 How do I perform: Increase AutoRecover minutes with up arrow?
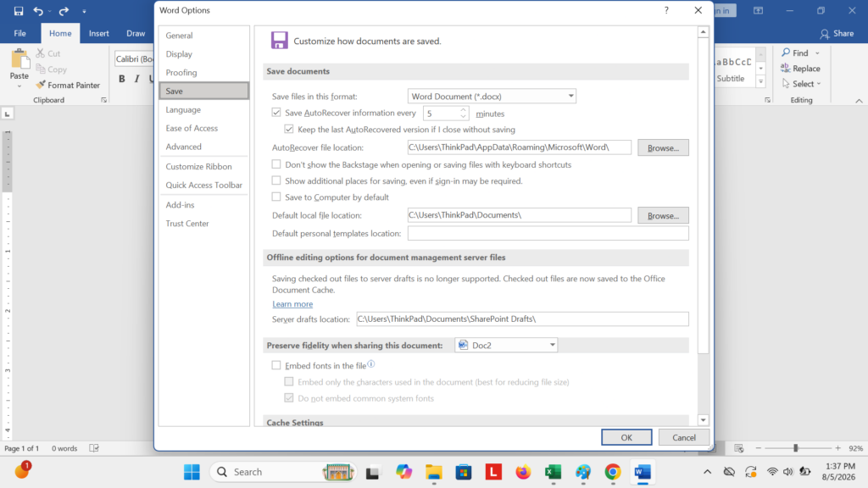click(x=464, y=110)
